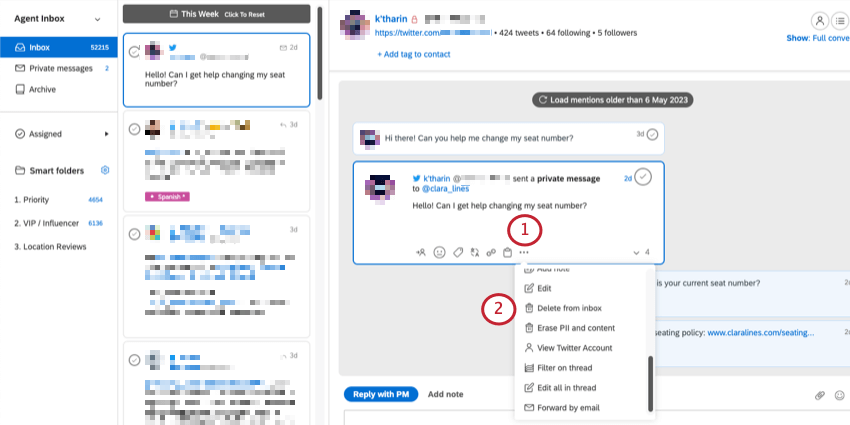The height and width of the screenshot is (425, 850).
Task: Click the assign-to-user icon under the message
Action: tap(421, 252)
